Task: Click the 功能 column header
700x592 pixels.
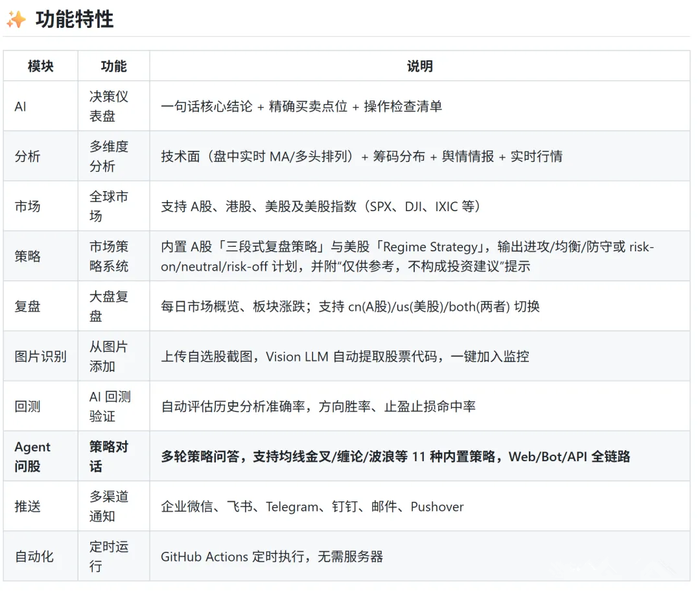Action: (113, 65)
